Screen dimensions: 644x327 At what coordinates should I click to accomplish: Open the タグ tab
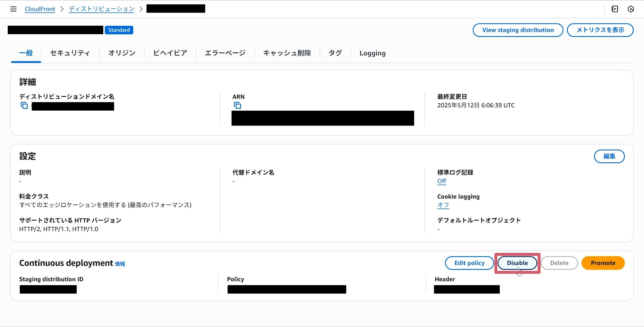[335, 53]
